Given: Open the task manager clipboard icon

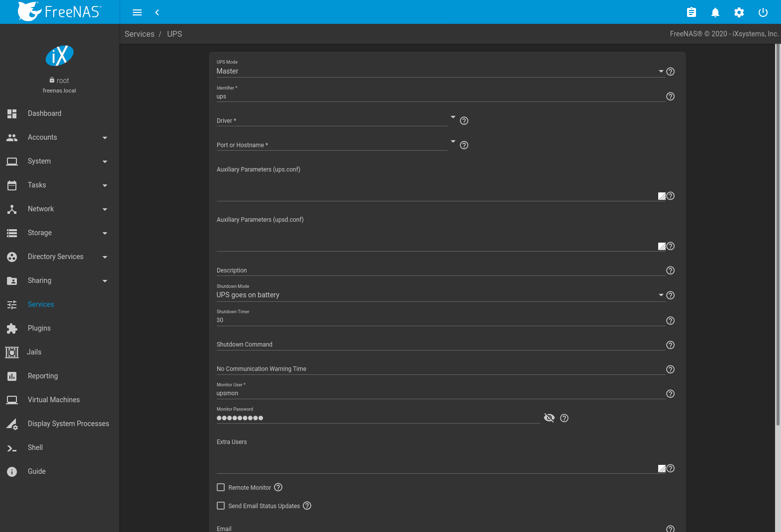Looking at the screenshot, I should click(691, 12).
